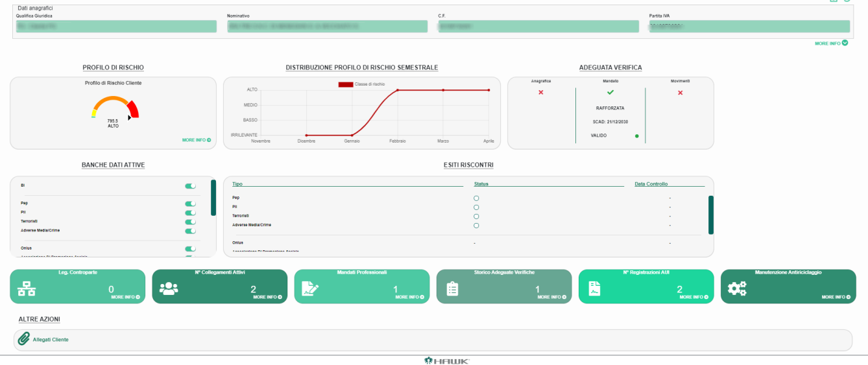The image size is (868, 365).
Task: Click the Banche Dati Attive scrollbar
Action: coord(213,198)
